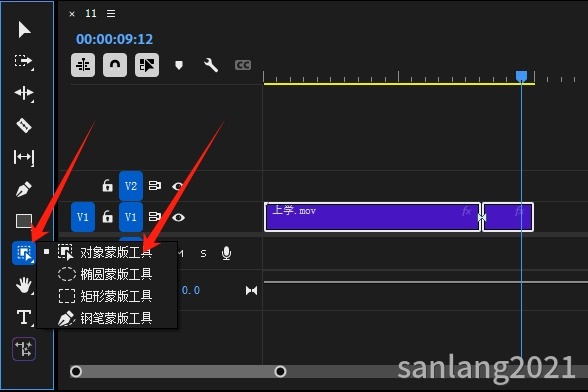This screenshot has width=588, height=392.
Task: Select the Type (T) tool
Action: coord(24,317)
